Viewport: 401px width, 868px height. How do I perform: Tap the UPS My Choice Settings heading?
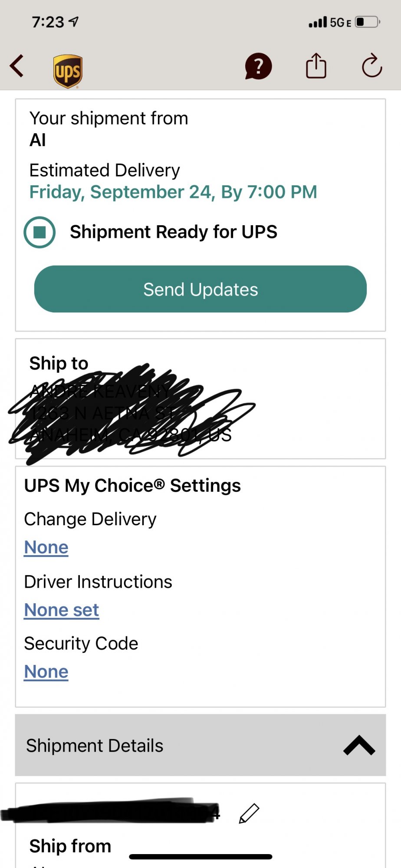click(x=132, y=486)
